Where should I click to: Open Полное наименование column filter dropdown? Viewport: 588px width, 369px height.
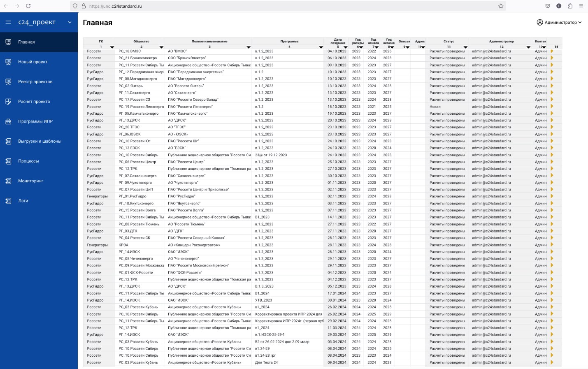249,47
